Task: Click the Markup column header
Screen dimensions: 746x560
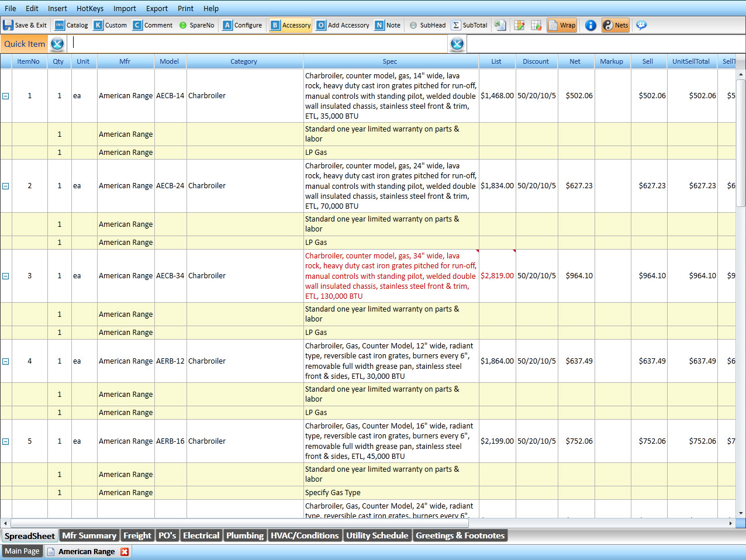Action: [x=612, y=61]
